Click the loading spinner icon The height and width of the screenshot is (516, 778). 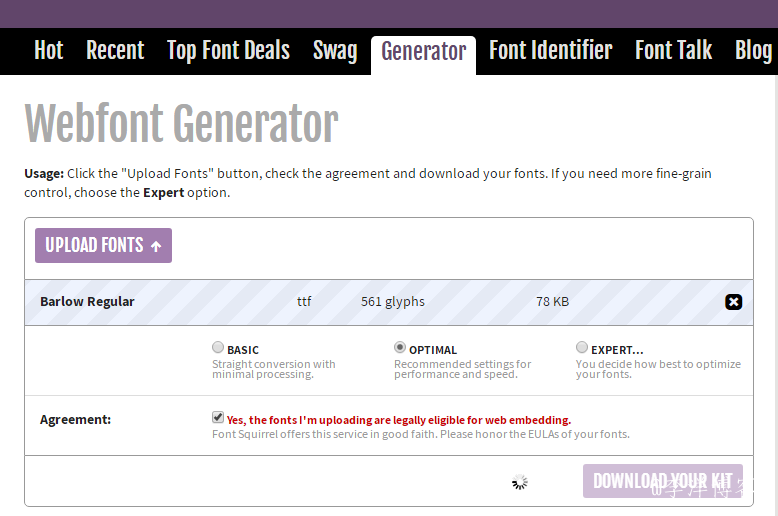click(x=520, y=482)
